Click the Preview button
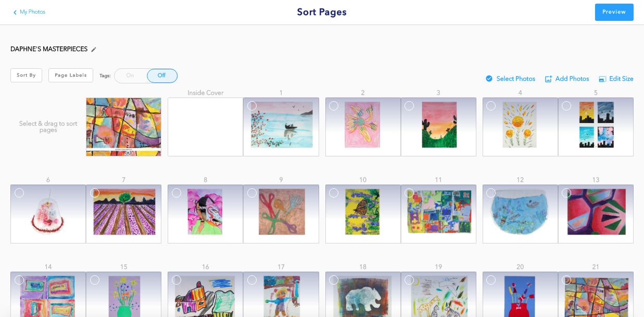The image size is (644, 317). click(614, 12)
